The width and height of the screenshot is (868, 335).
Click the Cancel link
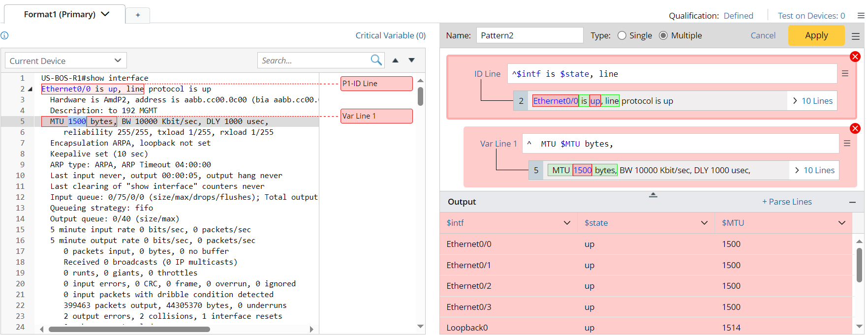763,35
